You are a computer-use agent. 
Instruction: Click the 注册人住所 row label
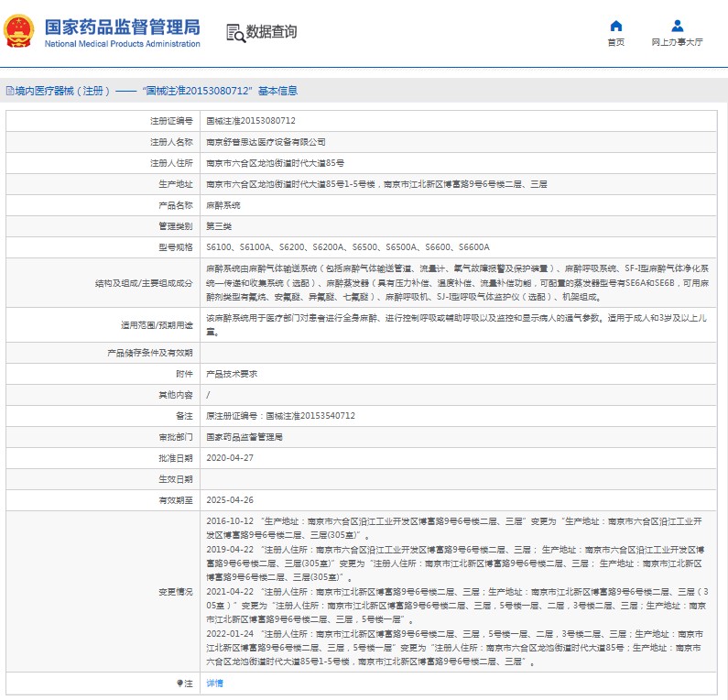[x=171, y=163]
